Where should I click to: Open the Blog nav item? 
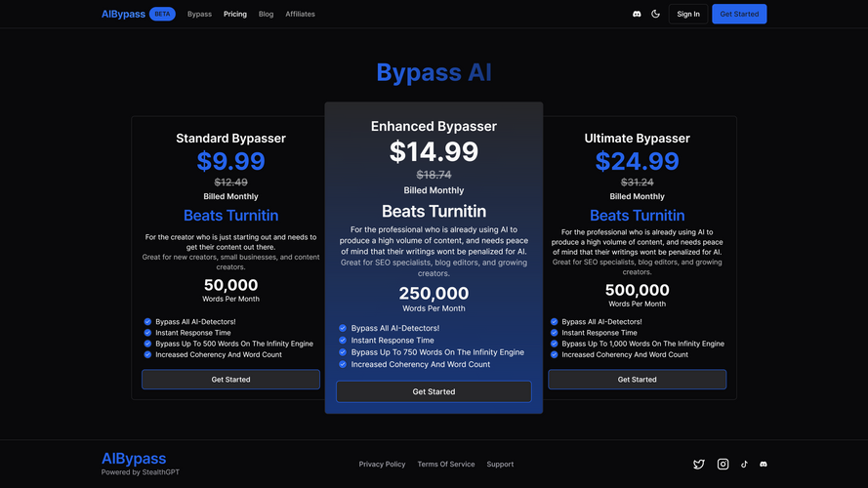[x=266, y=14]
